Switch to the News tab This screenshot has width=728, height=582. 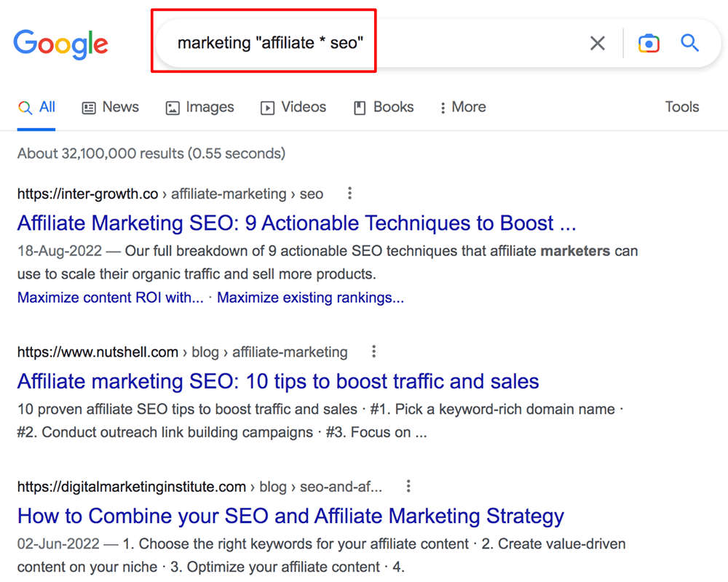click(x=111, y=107)
